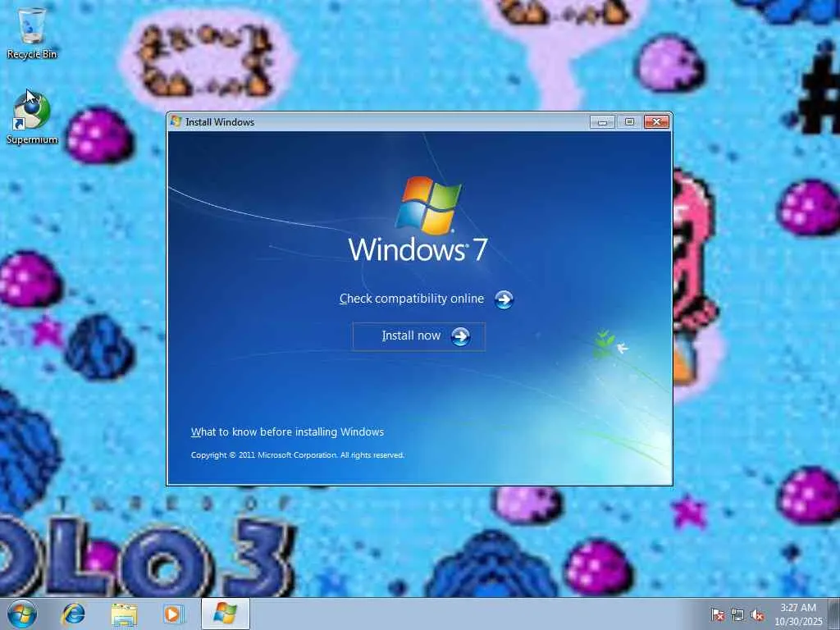Image resolution: width=840 pixels, height=630 pixels.
Task: Click the arrow icon next to Check compatibility online
Action: (504, 299)
